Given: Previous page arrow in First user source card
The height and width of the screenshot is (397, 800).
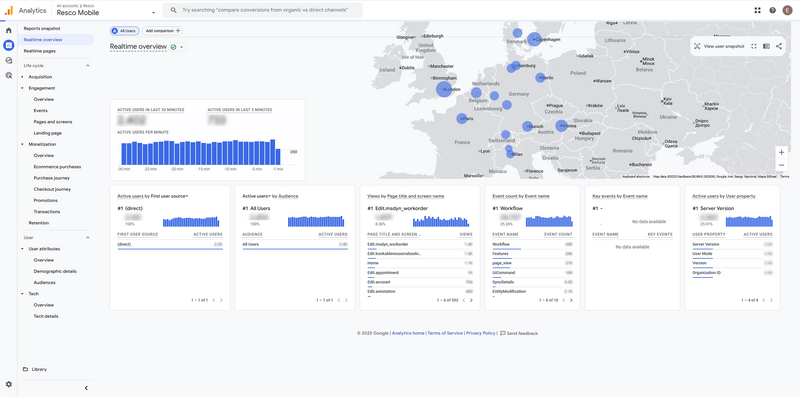Looking at the screenshot, I should (214, 300).
